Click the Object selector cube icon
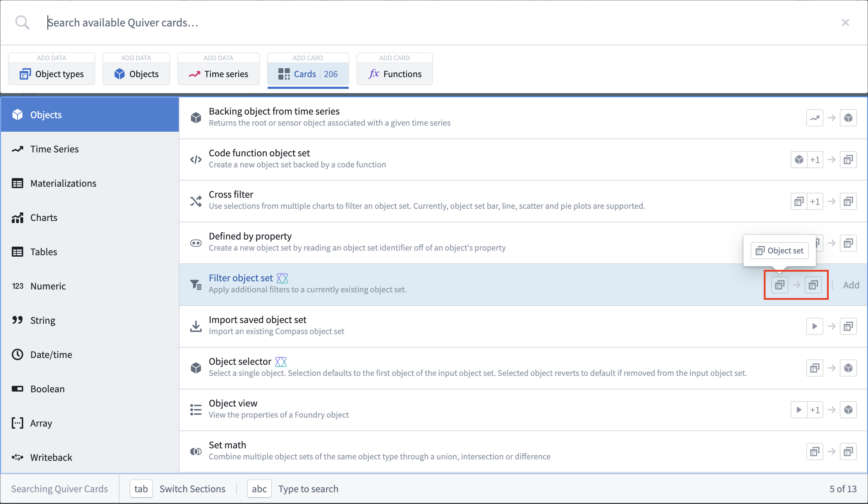Screen dimensions: 868x504 click(x=196, y=368)
